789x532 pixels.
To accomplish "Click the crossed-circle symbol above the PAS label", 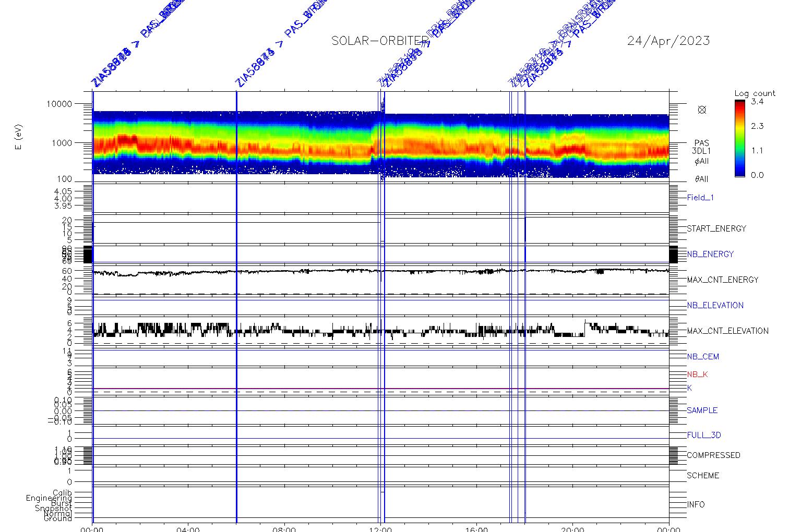I will point(702,110).
